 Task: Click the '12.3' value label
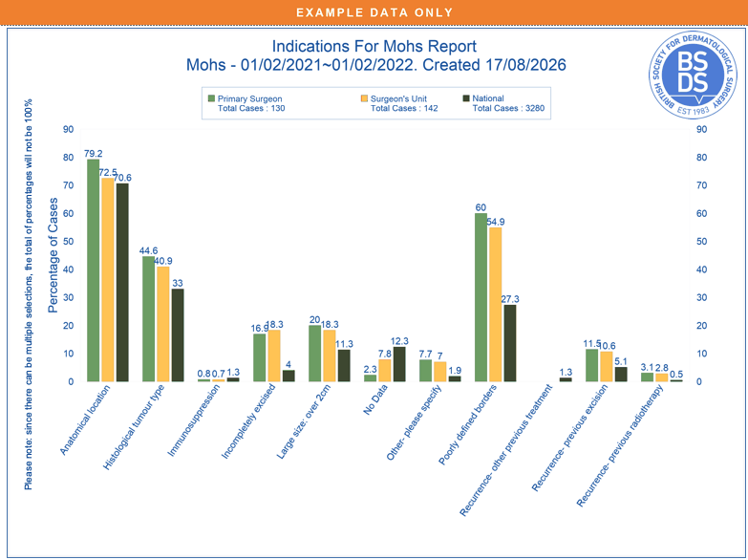tap(399, 341)
